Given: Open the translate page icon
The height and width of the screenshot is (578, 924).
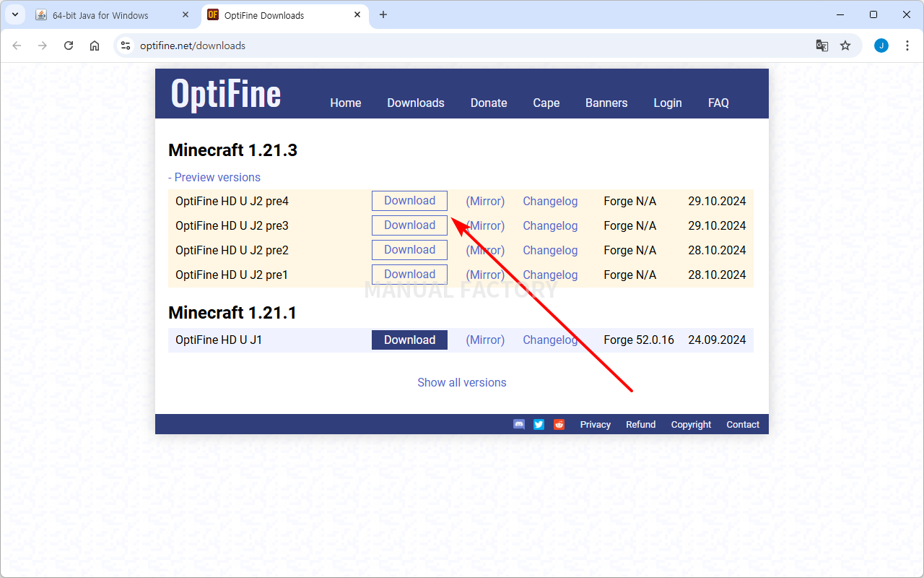Looking at the screenshot, I should (x=822, y=46).
